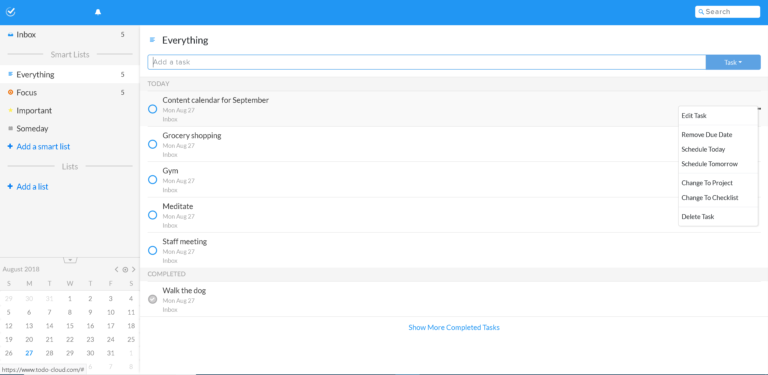
Task: Open notifications bell icon
Action: coord(97,12)
